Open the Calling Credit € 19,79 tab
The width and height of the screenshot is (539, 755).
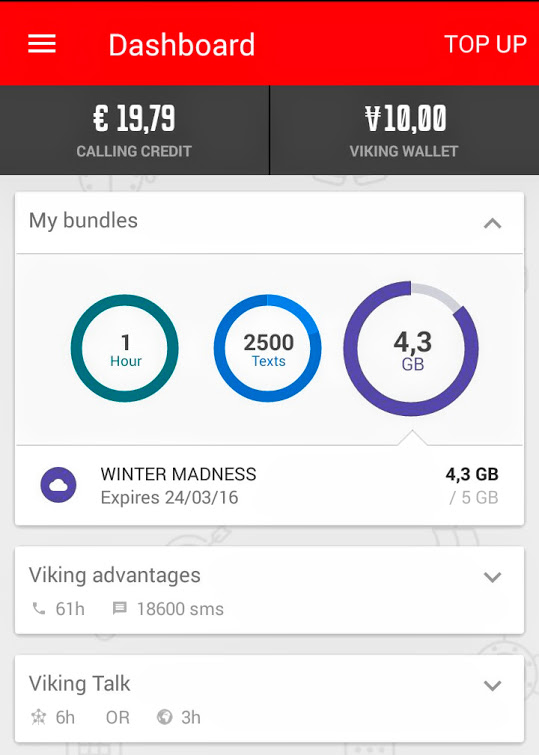coord(134,130)
